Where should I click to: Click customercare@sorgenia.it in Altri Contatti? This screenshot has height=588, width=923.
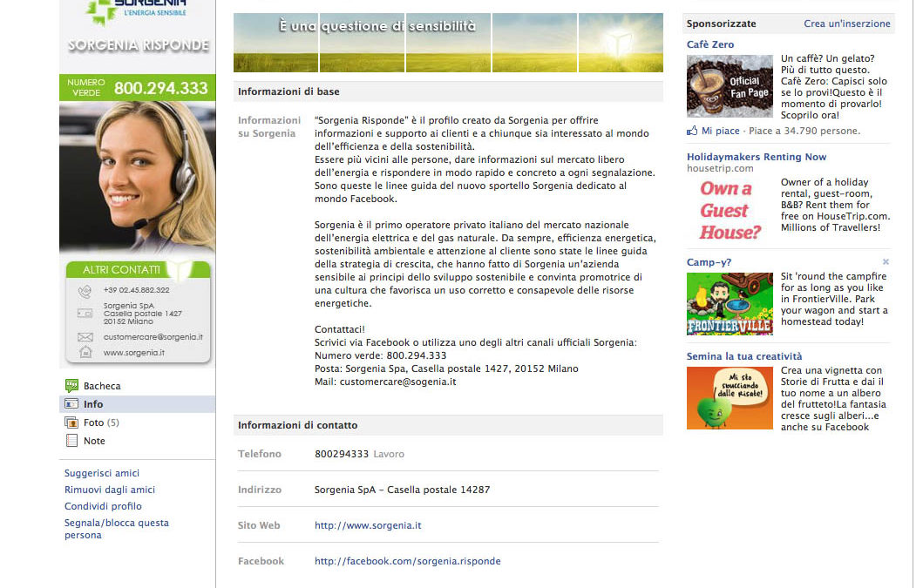[153, 337]
